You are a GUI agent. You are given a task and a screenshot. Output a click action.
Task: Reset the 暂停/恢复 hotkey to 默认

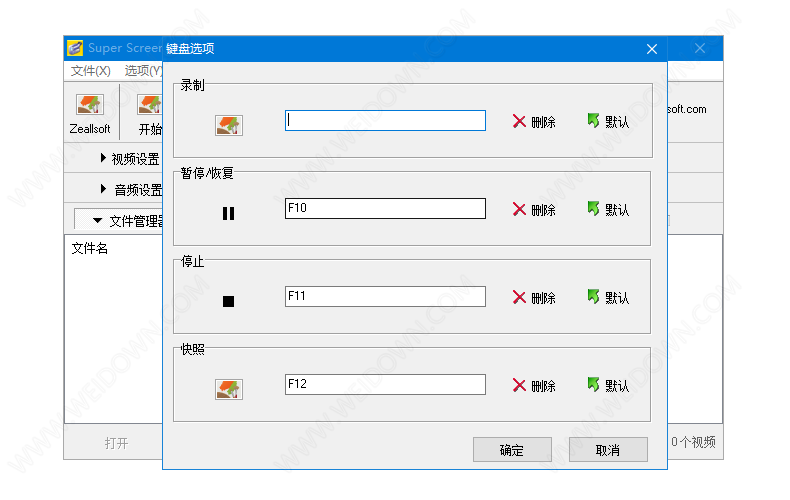click(608, 209)
